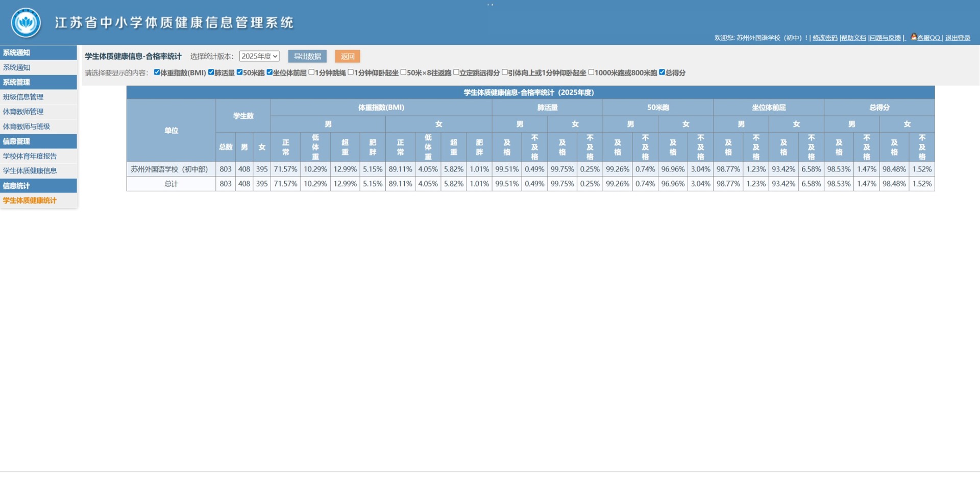The height and width of the screenshot is (477, 980).
Task: Uncheck the 体重指数(BMI) checkbox
Action: tap(157, 72)
